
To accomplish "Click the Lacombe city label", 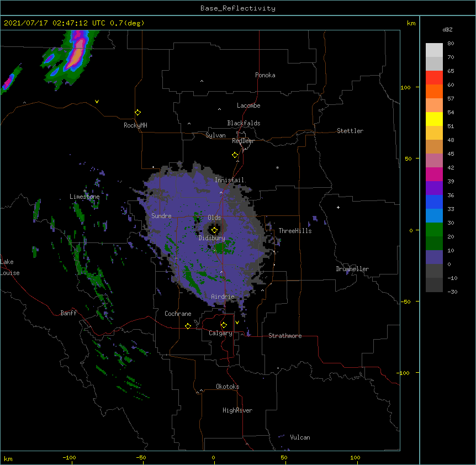I will 248,105.
